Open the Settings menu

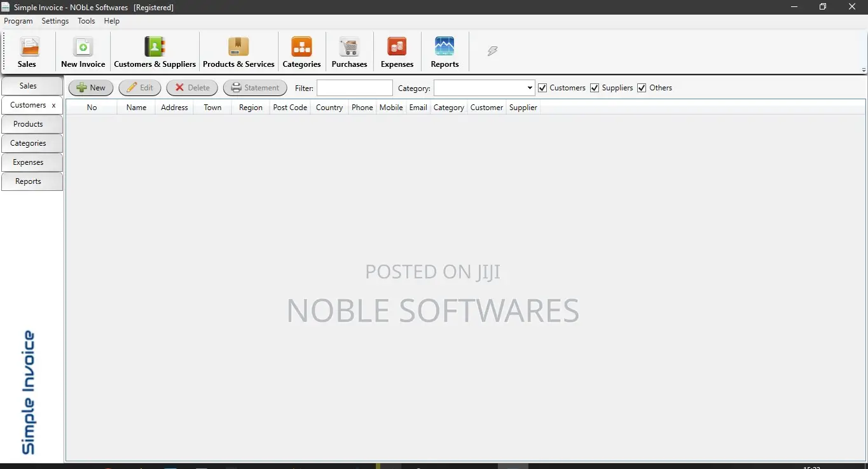tap(55, 21)
